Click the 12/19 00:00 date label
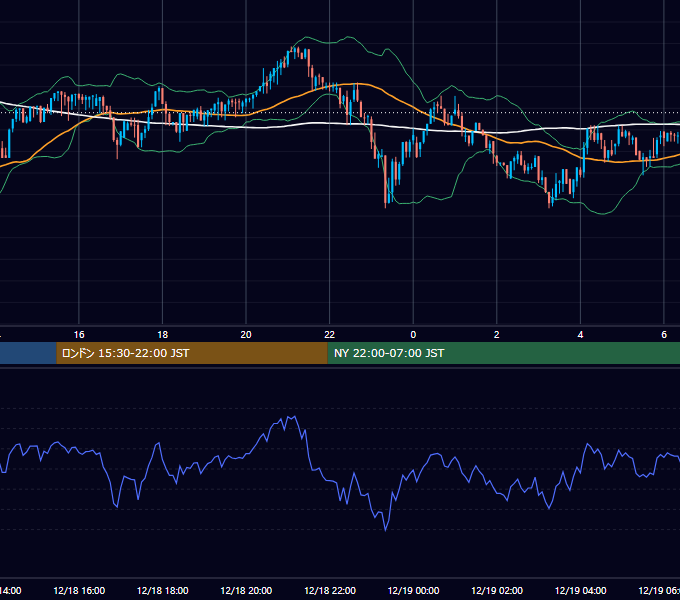Screen dimensions: 680x600 tap(413, 590)
